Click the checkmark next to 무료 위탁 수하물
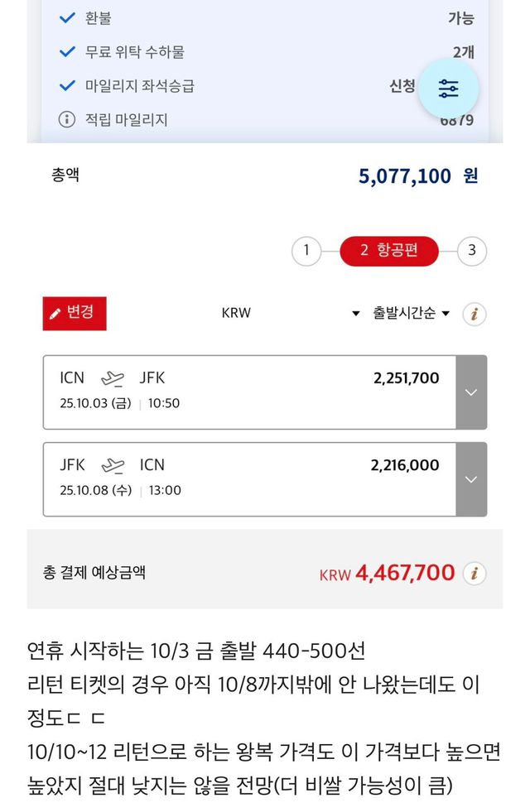 pyautogui.click(x=67, y=52)
